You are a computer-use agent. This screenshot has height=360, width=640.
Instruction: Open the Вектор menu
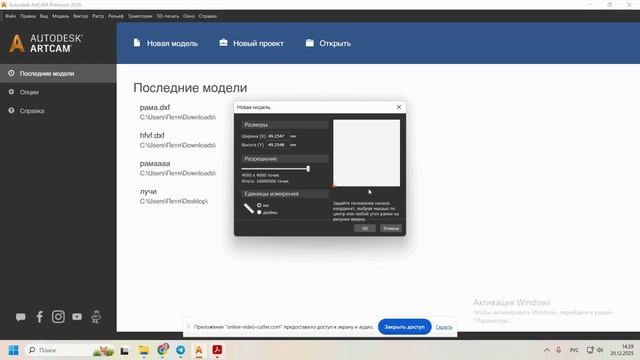point(80,16)
